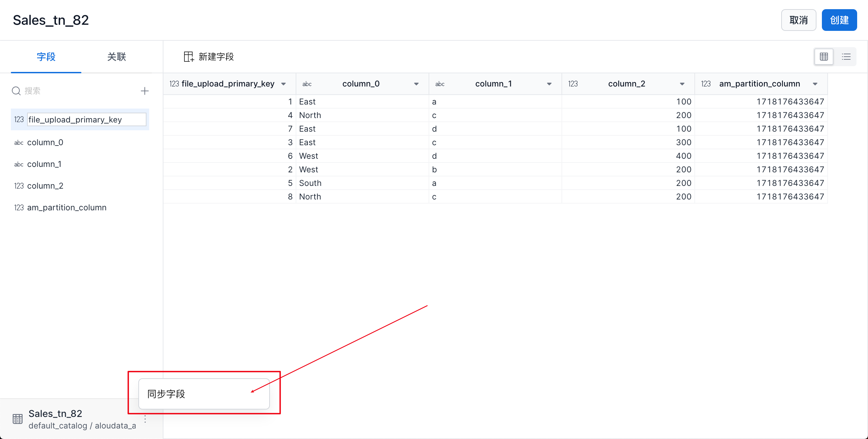This screenshot has height=439, width=868.
Task: Click the abc type icon of column_0 field
Action: tap(19, 142)
